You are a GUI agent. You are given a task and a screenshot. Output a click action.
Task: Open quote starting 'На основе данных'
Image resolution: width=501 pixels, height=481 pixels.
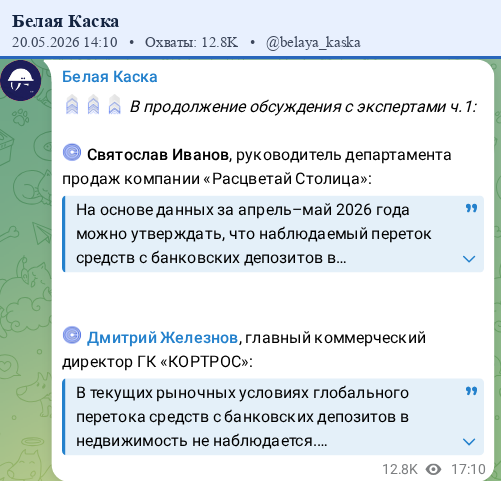tap(273, 234)
